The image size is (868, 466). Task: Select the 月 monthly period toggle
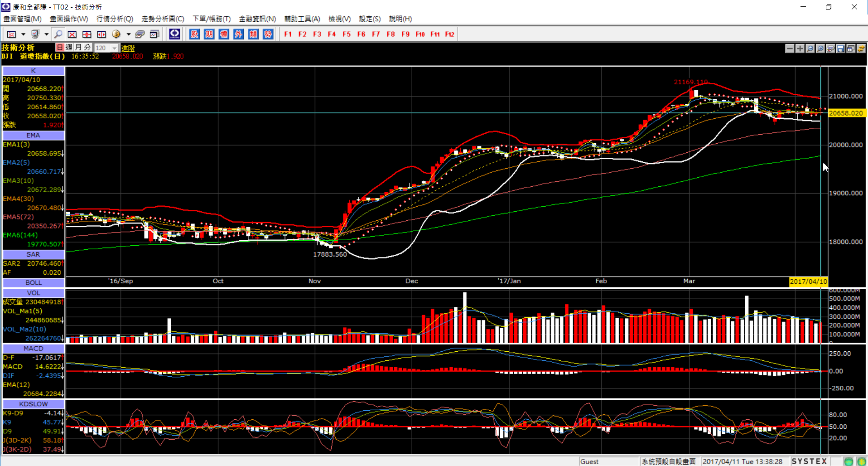pos(78,48)
